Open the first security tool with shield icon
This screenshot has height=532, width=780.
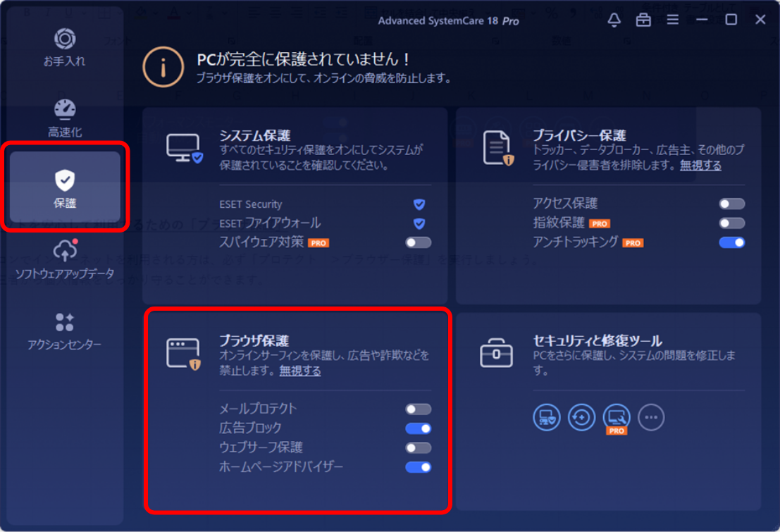547,418
